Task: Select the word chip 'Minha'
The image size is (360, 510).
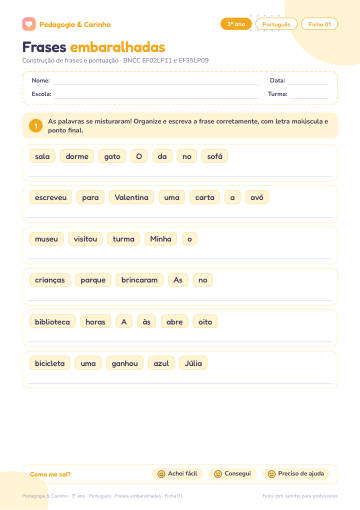Action: [x=161, y=239]
